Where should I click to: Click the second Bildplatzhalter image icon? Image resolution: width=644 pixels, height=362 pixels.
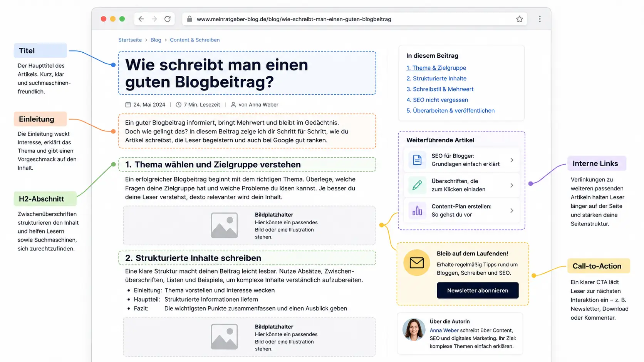224,337
